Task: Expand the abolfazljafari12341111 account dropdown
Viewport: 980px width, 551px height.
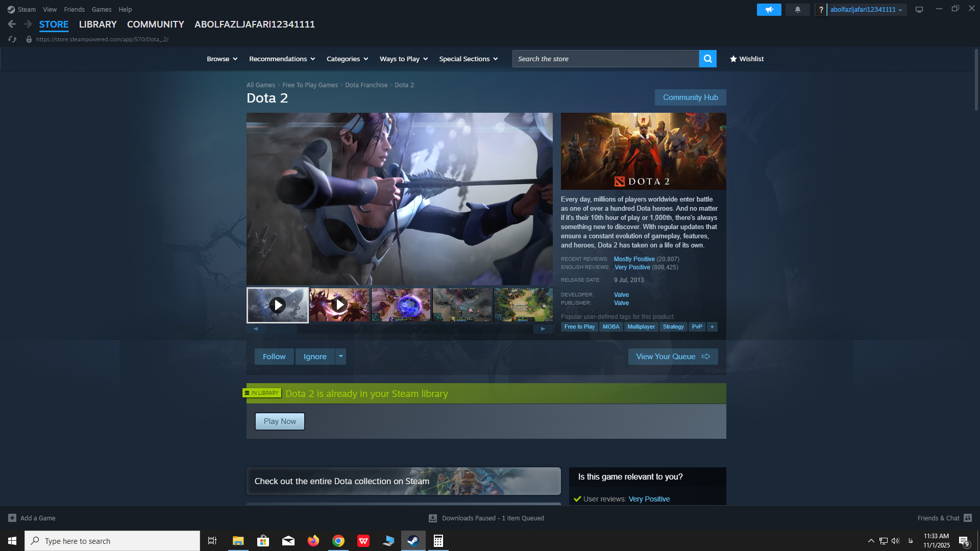Action: pyautogui.click(x=899, y=9)
